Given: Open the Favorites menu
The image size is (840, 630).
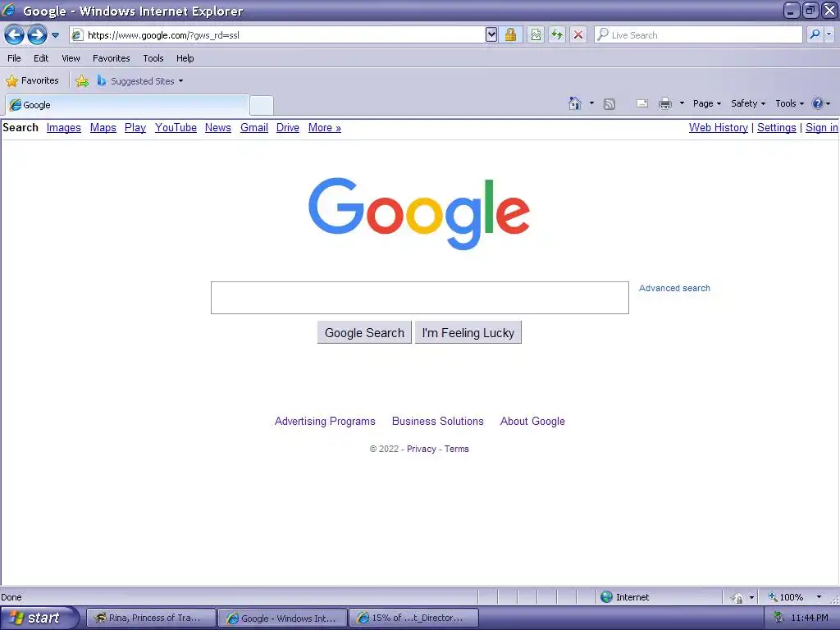Looking at the screenshot, I should click(112, 58).
